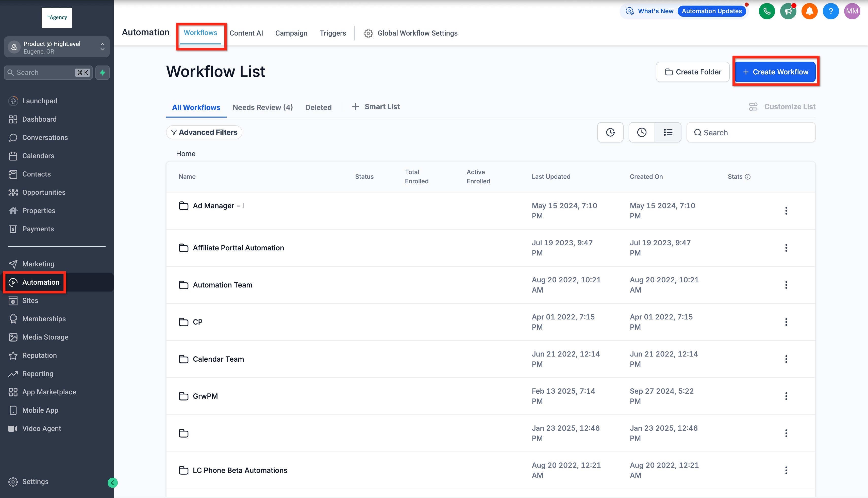Screen dimensions: 868x498
Task: Click the green lightning quick actions icon
Action: click(x=103, y=73)
